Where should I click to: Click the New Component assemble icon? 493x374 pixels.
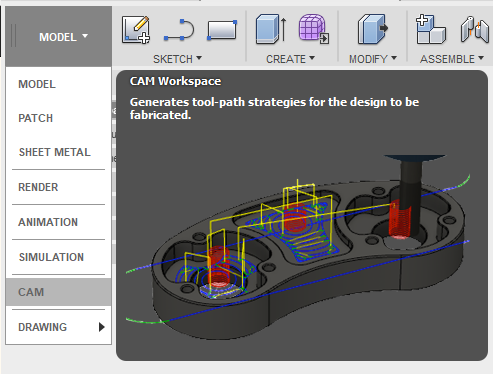(431, 29)
